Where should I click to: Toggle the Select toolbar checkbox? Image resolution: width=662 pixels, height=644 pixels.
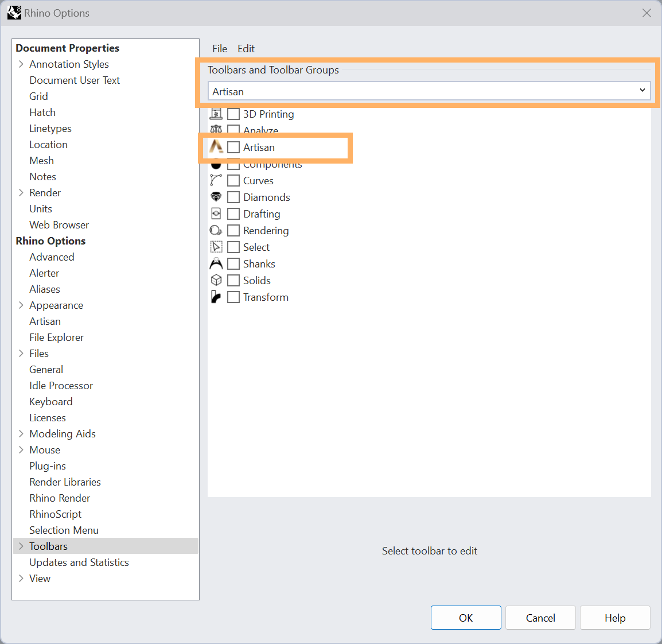click(x=233, y=247)
